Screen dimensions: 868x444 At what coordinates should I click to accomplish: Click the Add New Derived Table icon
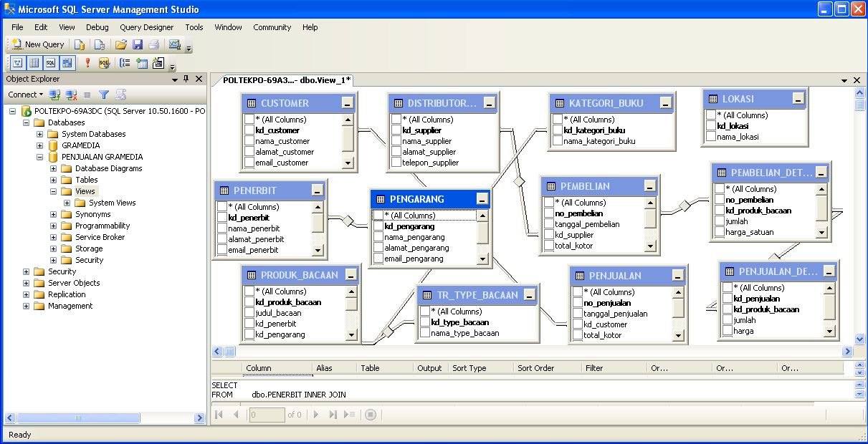tap(158, 63)
